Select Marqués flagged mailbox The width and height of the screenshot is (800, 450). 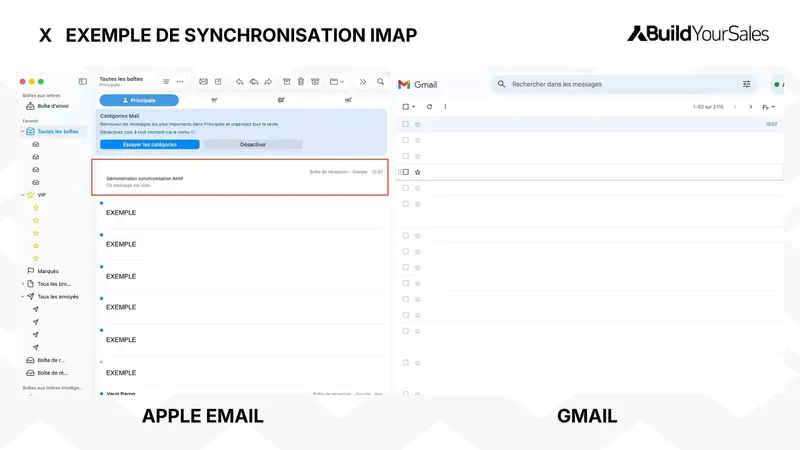[x=43, y=271]
